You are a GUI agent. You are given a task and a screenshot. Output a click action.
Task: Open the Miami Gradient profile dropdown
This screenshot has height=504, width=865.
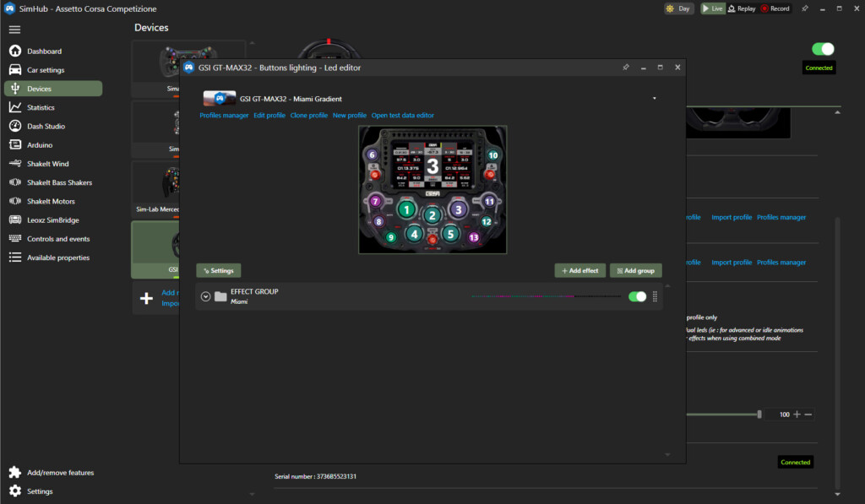[655, 99]
